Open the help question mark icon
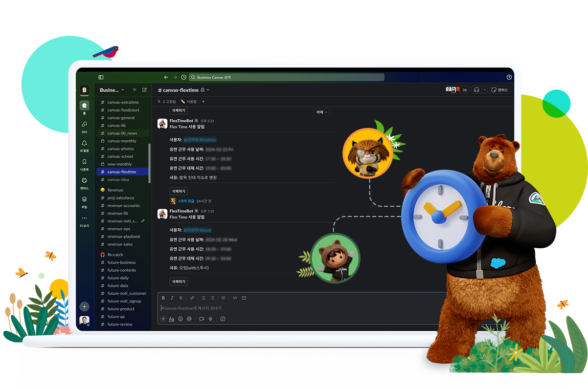The width and height of the screenshot is (588, 389). pos(509,77)
